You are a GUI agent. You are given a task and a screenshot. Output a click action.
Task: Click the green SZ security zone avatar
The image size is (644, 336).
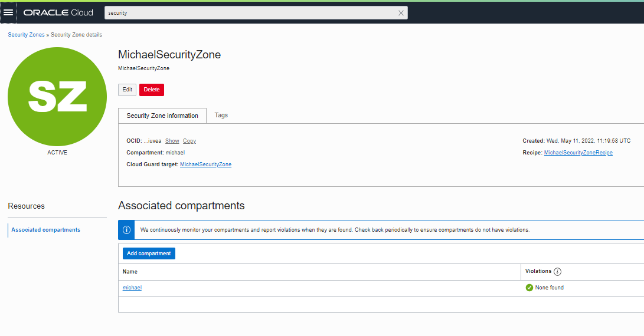[57, 97]
